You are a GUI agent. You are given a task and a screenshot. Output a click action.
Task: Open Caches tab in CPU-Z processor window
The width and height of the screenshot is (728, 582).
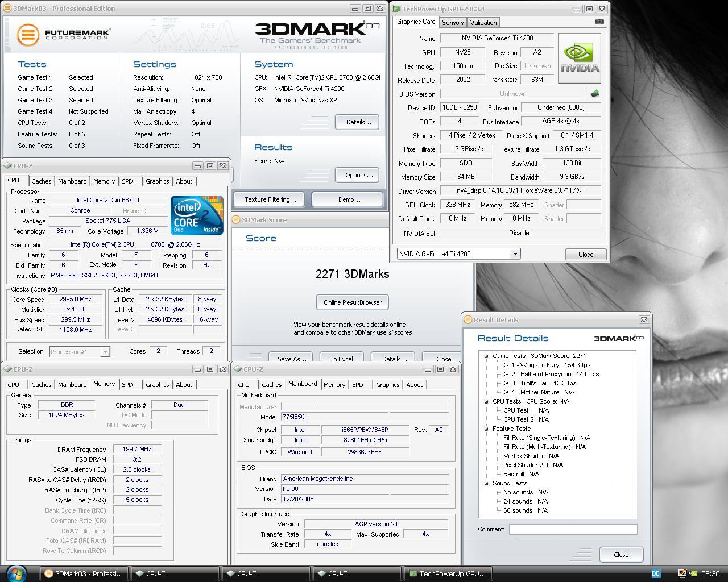(x=42, y=181)
